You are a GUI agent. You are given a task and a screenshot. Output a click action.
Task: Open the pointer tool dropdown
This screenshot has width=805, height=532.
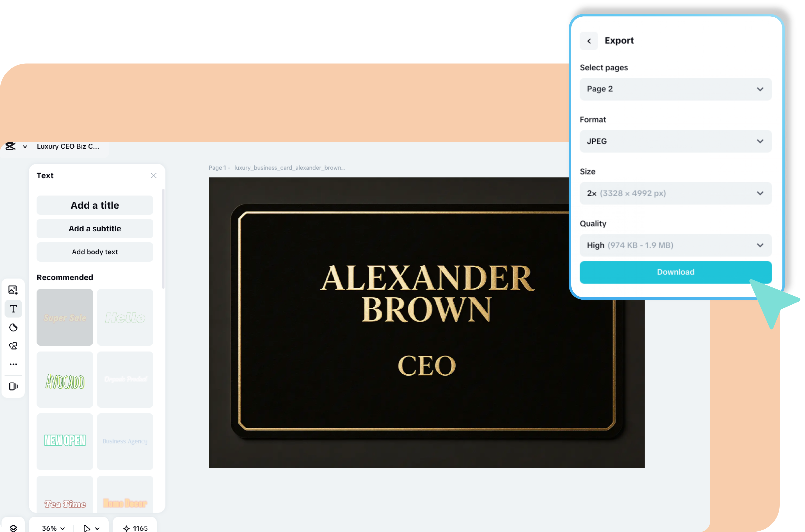point(91,528)
